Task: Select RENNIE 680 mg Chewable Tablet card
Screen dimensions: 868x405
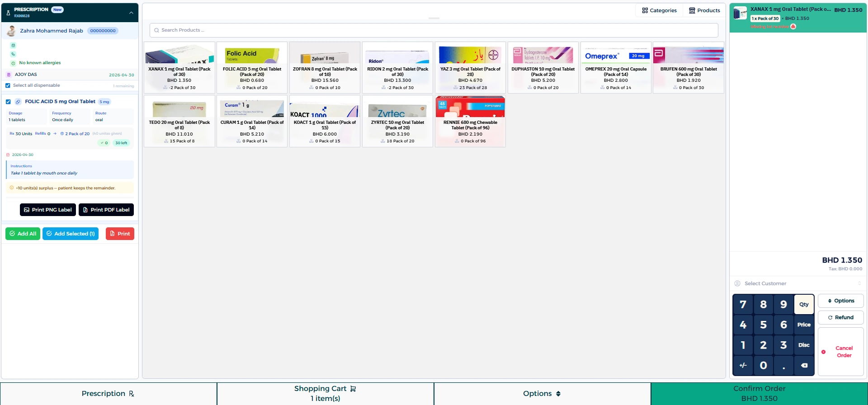Action: [x=471, y=121]
